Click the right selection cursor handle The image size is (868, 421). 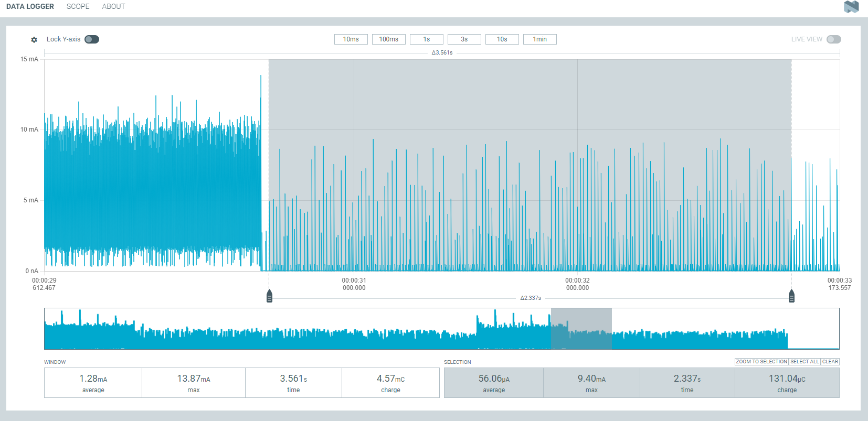(791, 296)
